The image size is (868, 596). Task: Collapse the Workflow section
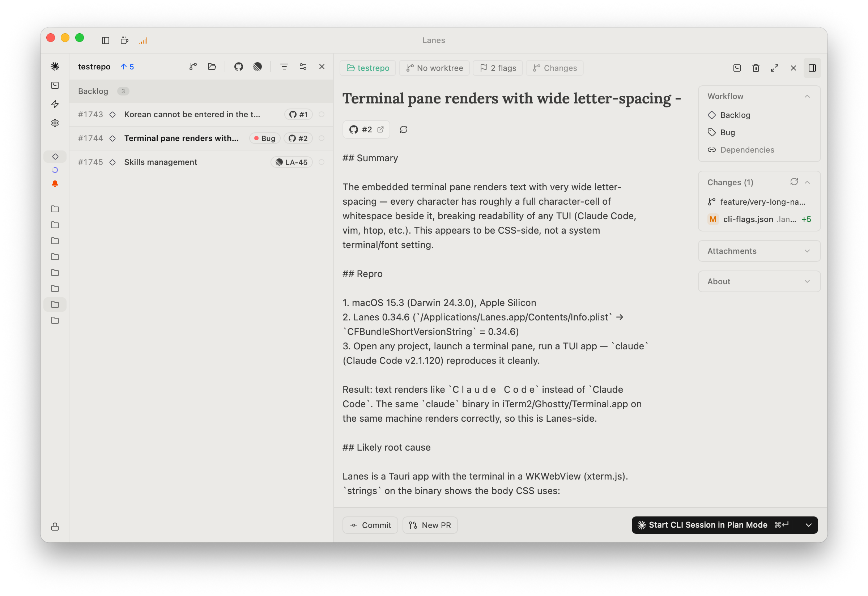tap(807, 96)
